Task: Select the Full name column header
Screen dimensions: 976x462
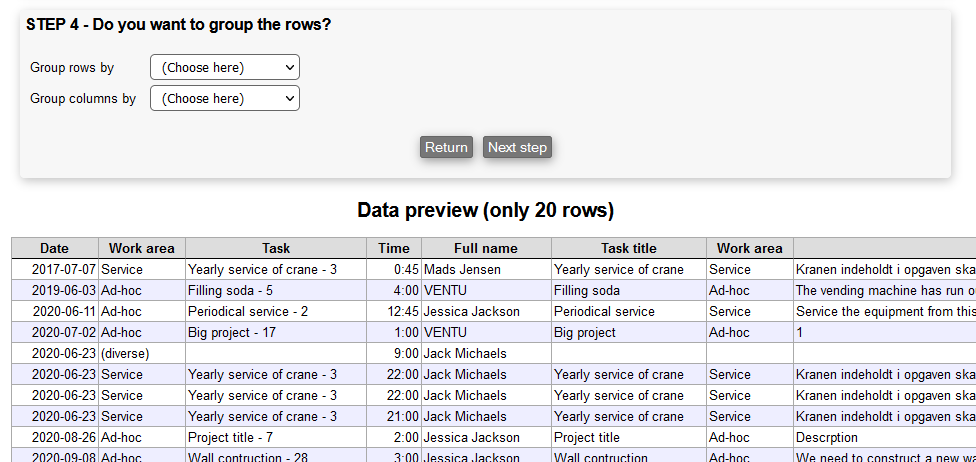Action: coord(486,248)
